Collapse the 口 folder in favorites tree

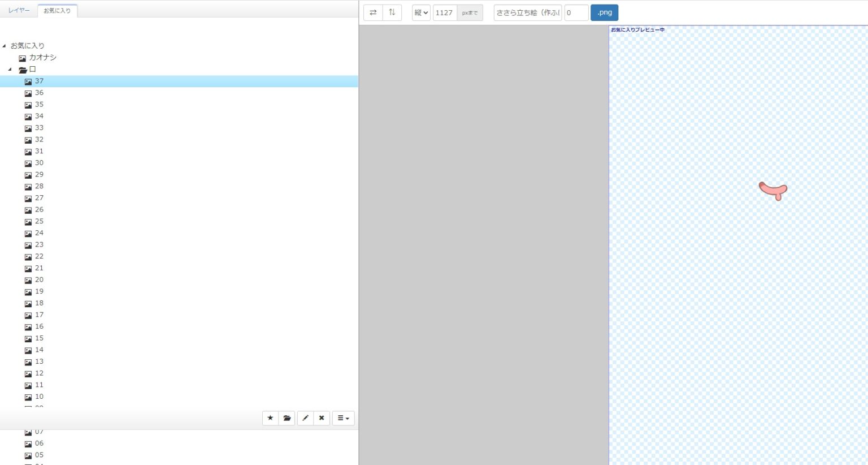(8, 69)
